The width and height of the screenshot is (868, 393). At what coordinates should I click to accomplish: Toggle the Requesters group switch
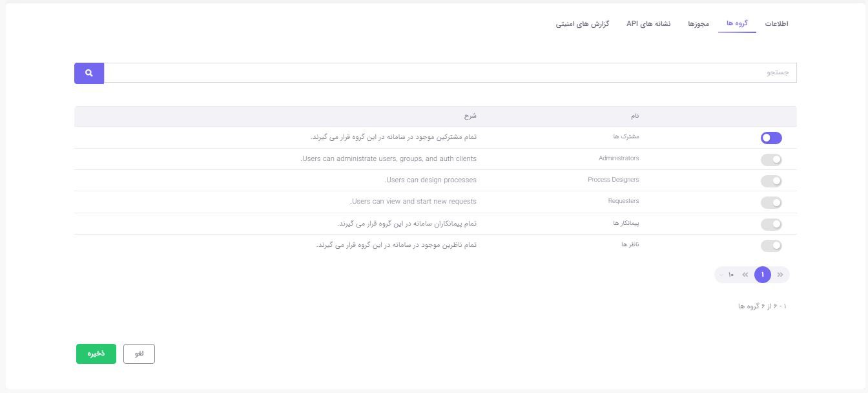coord(771,202)
